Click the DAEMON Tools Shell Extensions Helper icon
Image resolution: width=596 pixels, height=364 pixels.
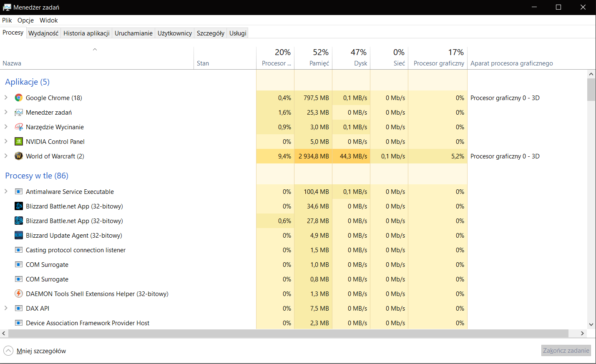pyautogui.click(x=18, y=294)
